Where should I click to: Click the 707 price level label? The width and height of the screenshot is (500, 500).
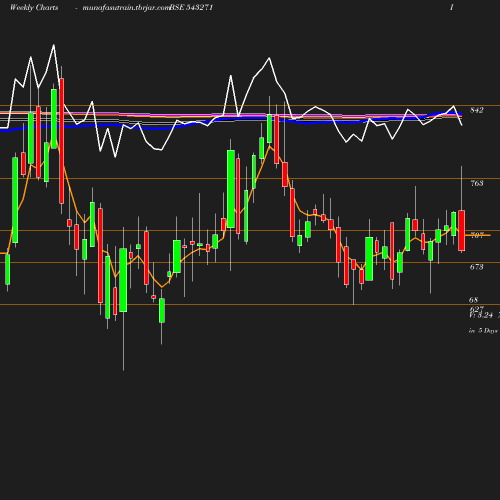477,235
